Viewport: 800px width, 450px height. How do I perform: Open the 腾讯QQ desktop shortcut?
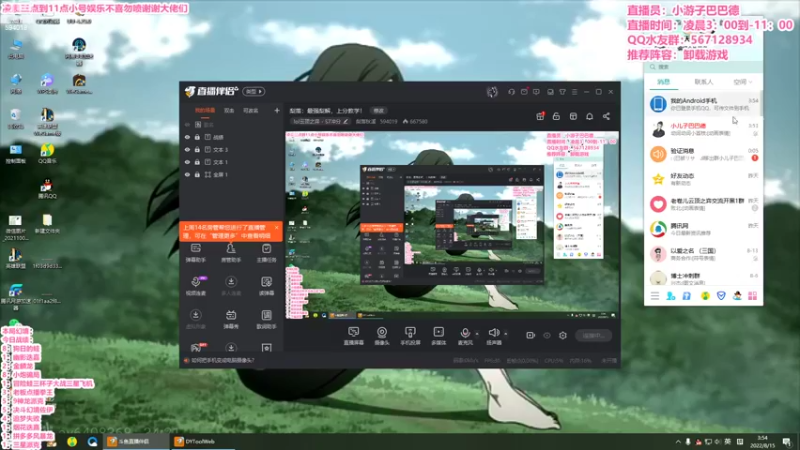pyautogui.click(x=47, y=189)
